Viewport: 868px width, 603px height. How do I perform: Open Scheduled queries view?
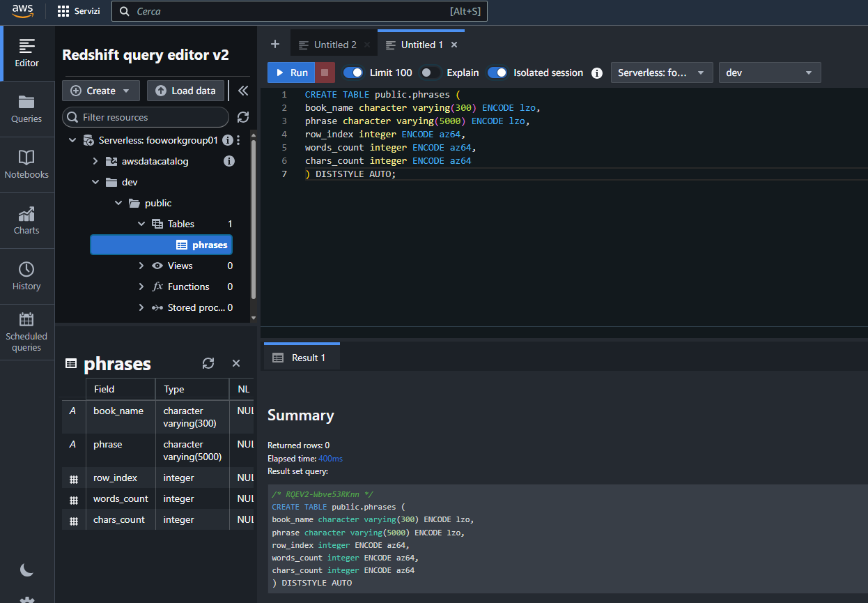(26, 333)
